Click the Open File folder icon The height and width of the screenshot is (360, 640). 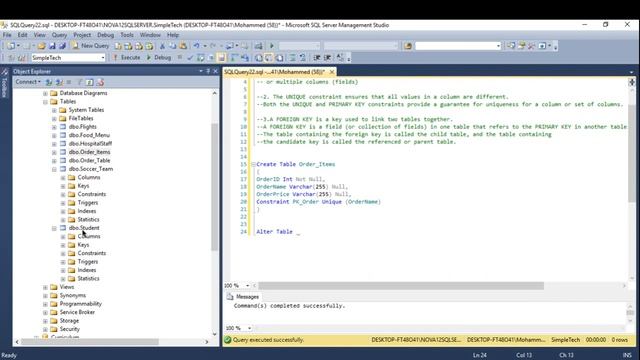(x=41, y=46)
